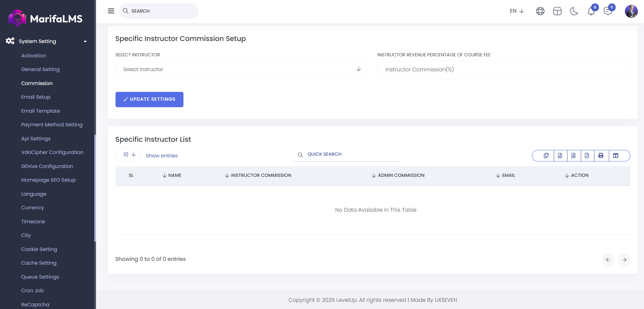Open the chat messages icon
The width and height of the screenshot is (644, 309).
(608, 11)
